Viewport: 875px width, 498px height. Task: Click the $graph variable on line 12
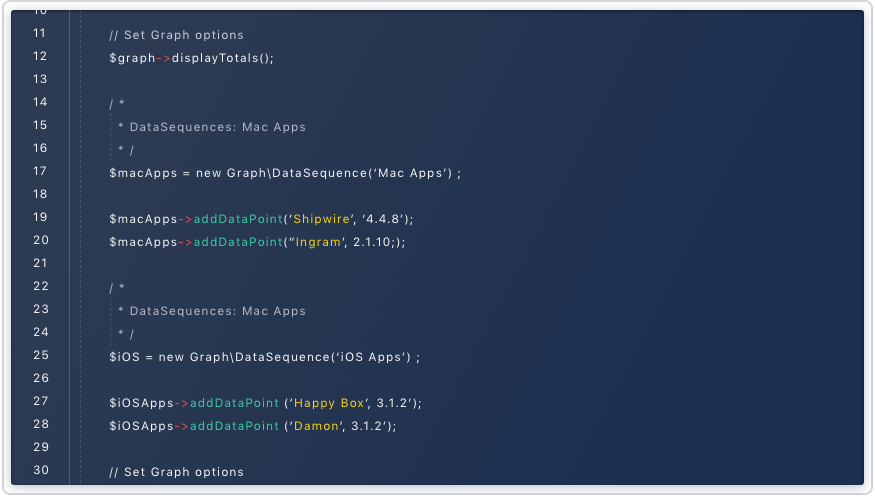(x=132, y=58)
